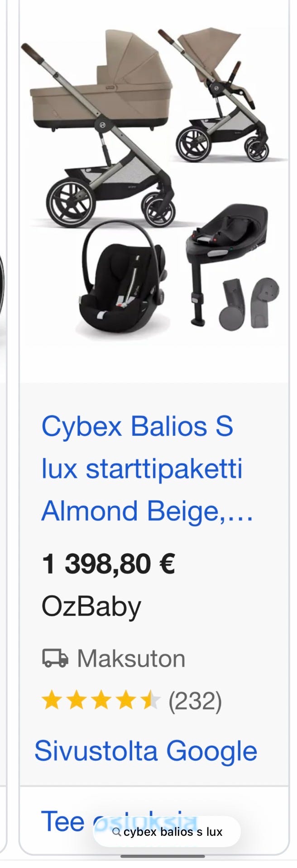Tap the magnifier icon in search pill
297x868 pixels.
click(116, 831)
